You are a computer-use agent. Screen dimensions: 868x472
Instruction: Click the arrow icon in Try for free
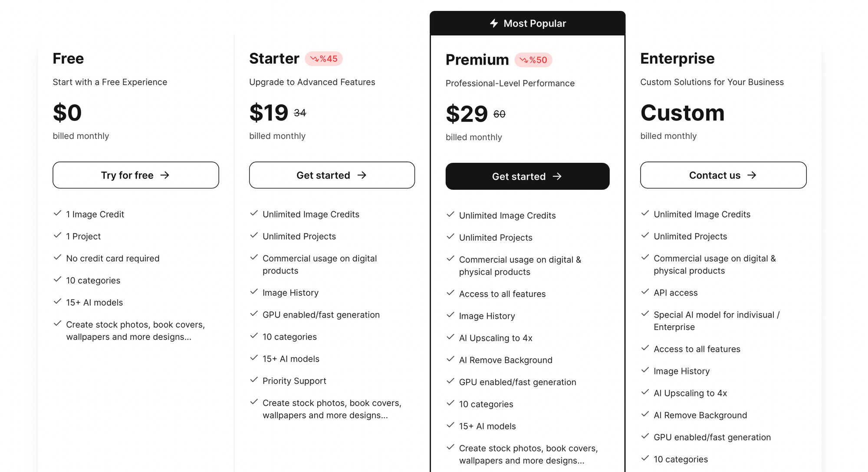coord(164,175)
